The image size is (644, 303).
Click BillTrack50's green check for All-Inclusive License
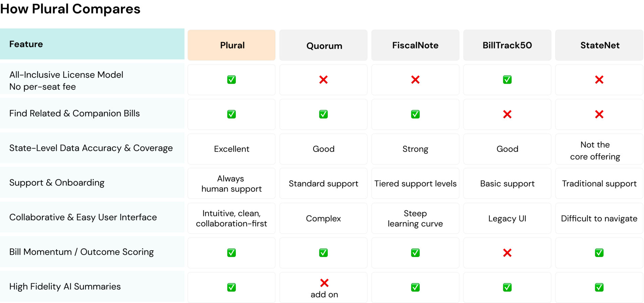pyautogui.click(x=507, y=80)
